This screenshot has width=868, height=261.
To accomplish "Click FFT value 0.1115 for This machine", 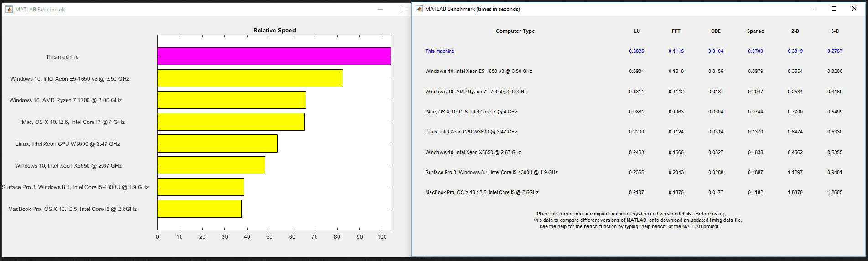I will click(676, 51).
